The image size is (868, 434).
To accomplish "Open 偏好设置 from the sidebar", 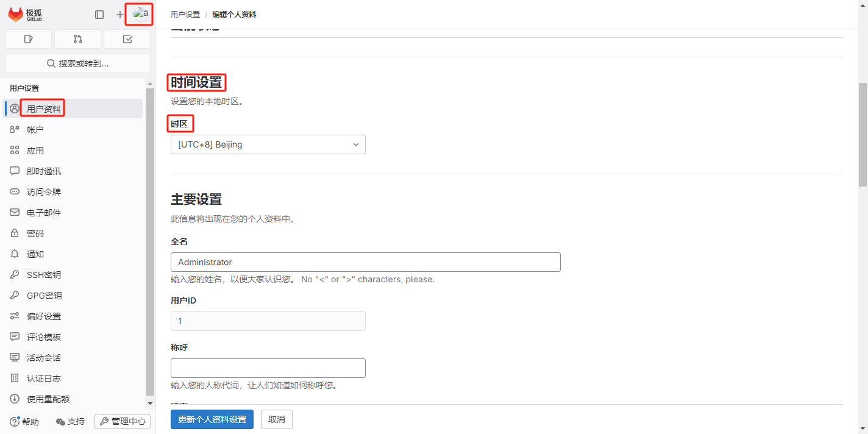I will click(x=44, y=316).
